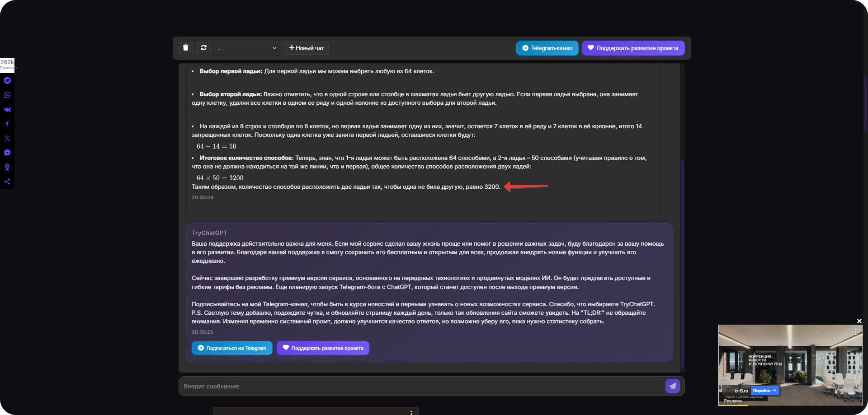
Task: Open the Telegram-канал button in the toolbar
Action: (x=547, y=48)
